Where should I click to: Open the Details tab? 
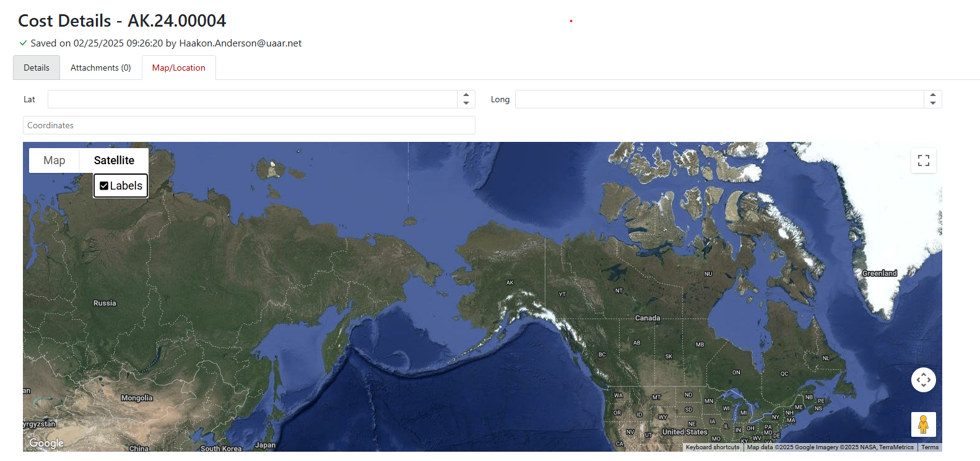click(x=37, y=68)
